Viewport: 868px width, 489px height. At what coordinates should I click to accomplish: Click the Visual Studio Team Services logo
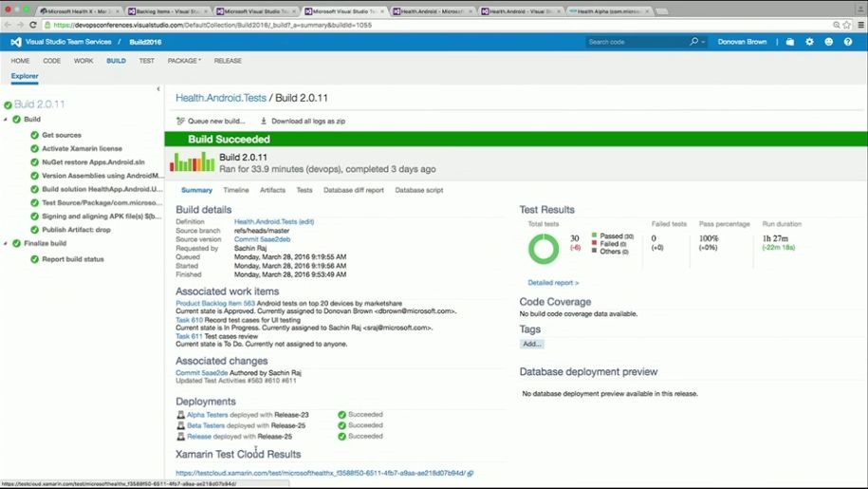[x=16, y=42]
